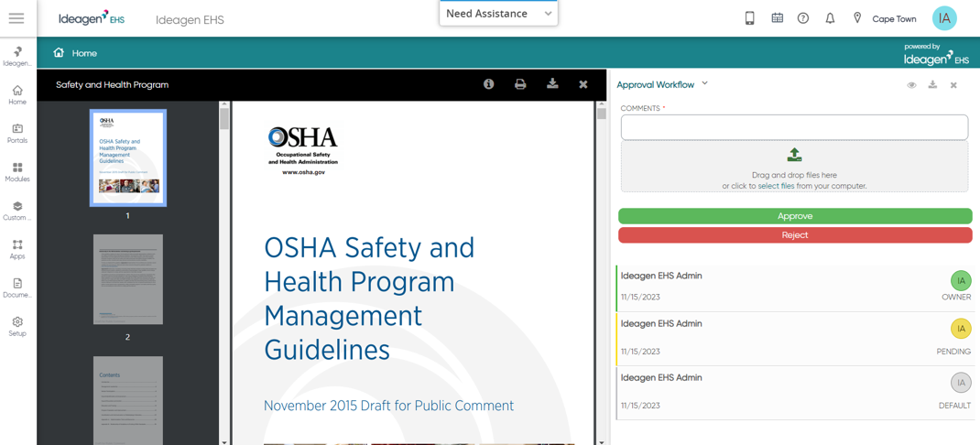Click the location pin icon
This screenshot has width=980, height=445.
(857, 18)
